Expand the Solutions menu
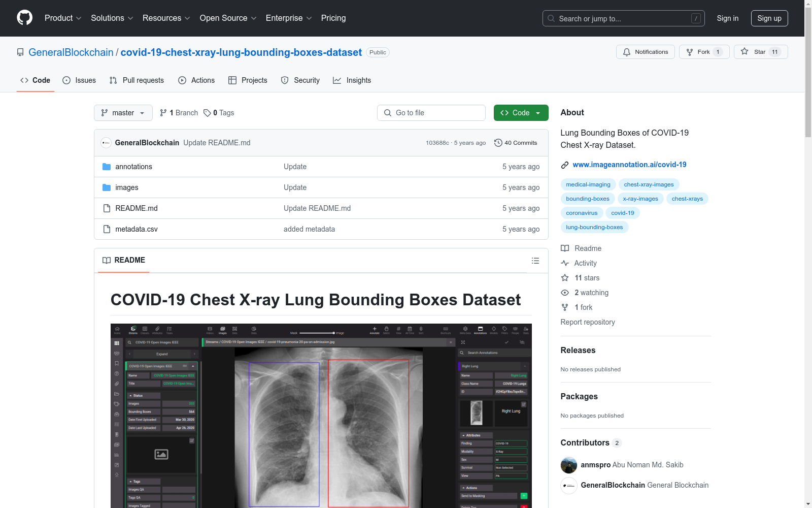812x508 pixels. tap(112, 18)
